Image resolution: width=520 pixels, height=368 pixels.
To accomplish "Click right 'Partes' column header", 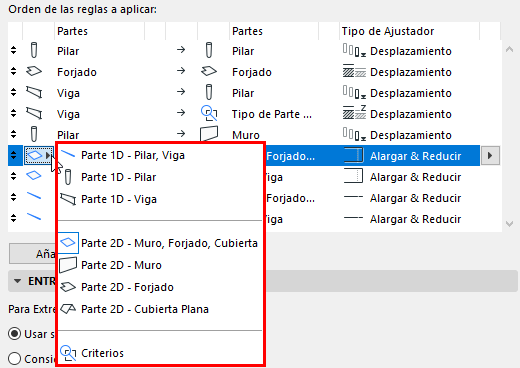I will coord(274,31).
